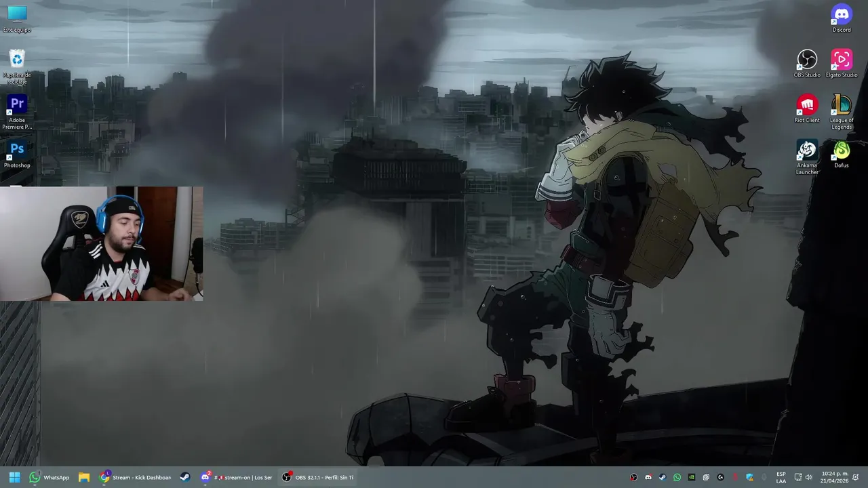Open the notifications bell icon
The height and width of the screenshot is (488, 868).
tap(856, 477)
